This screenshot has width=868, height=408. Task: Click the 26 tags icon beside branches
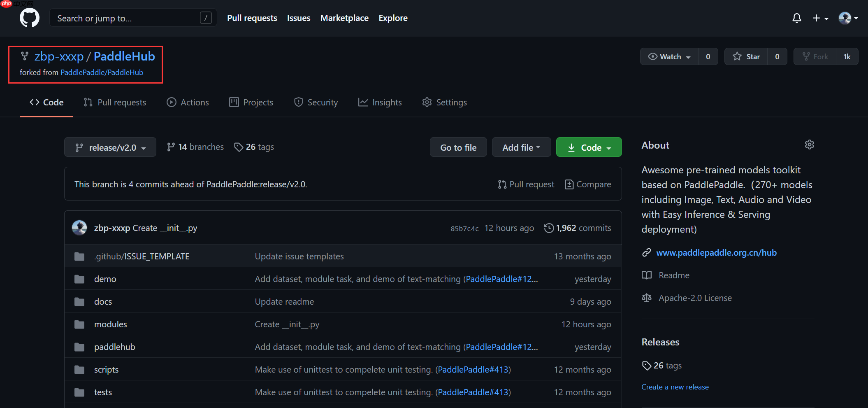[x=239, y=147]
